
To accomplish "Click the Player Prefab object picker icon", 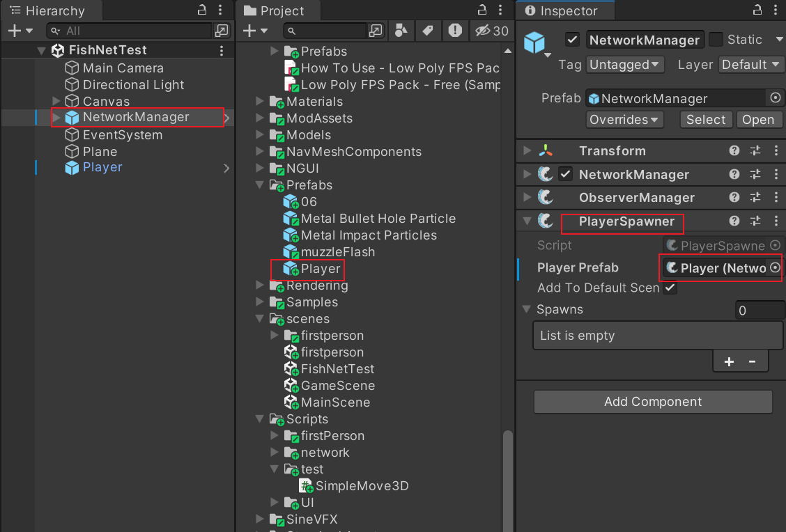I will click(774, 268).
